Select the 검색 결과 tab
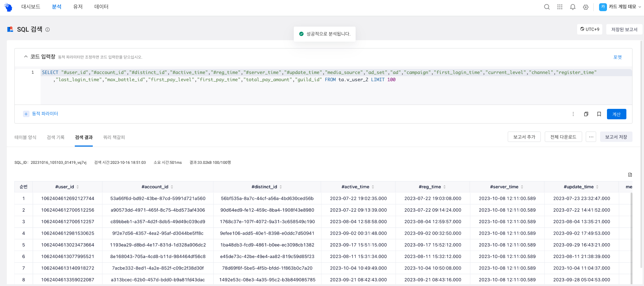This screenshot has height=286, width=644. click(84, 137)
